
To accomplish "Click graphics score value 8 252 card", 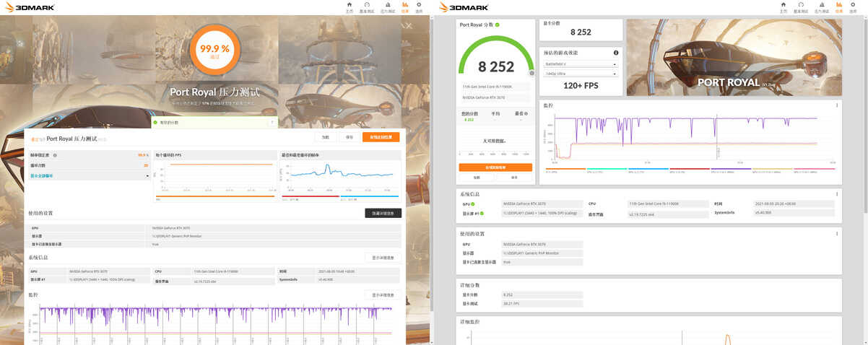I will click(581, 30).
